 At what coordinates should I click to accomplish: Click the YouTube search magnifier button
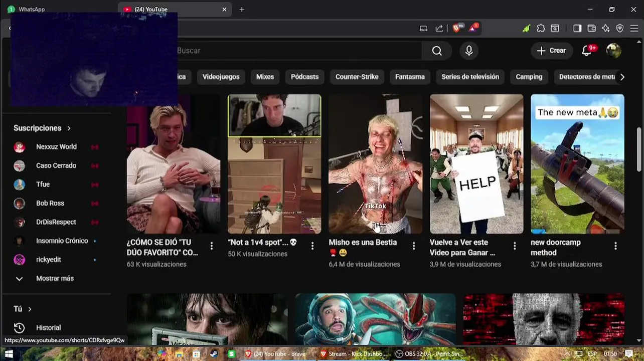pyautogui.click(x=437, y=51)
